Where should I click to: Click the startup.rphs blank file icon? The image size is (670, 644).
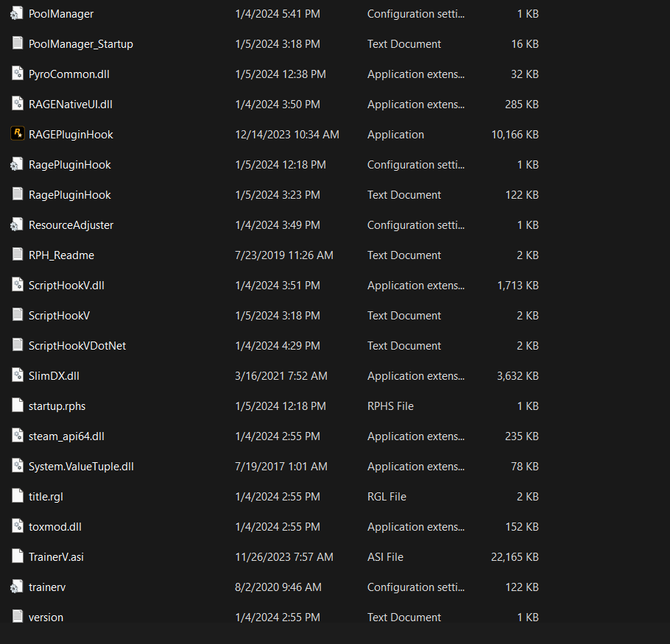(x=17, y=406)
